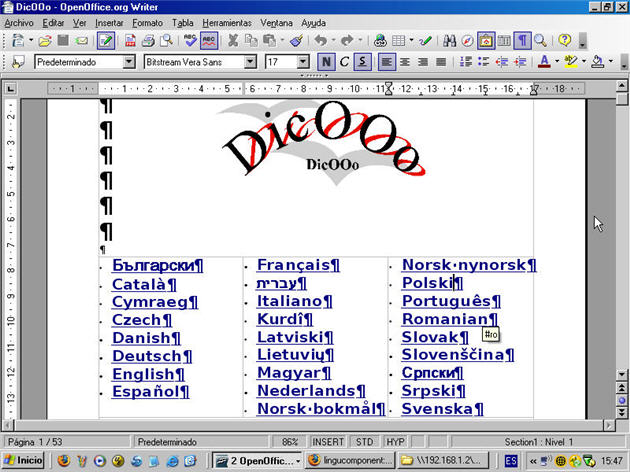This screenshot has height=472, width=630.
Task: Click the Zoom magnifier icon
Action: [x=540, y=41]
